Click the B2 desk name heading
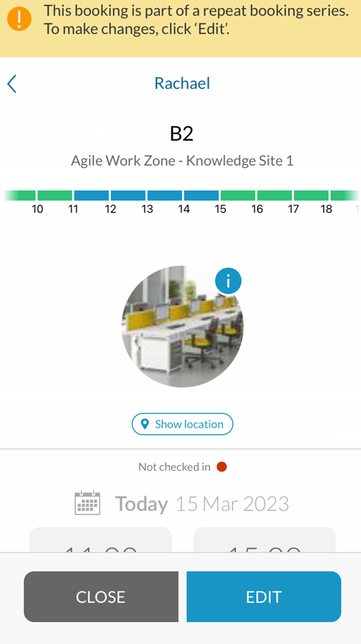Screen dimensions: 361x644 pyautogui.click(x=182, y=134)
